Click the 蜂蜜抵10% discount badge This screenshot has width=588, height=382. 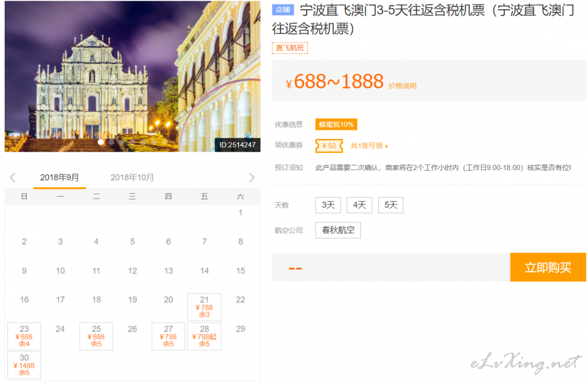click(x=336, y=125)
